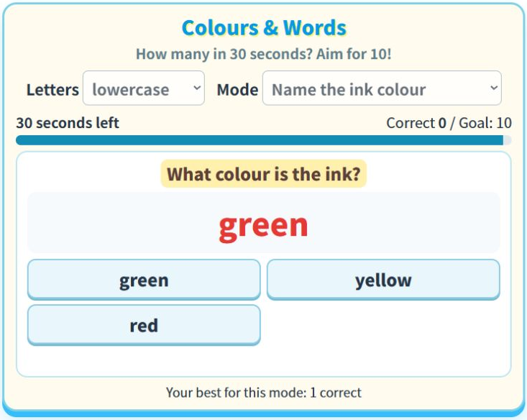Click the 'Letters' label
Viewport: 527px width, 420px height.
coord(52,90)
